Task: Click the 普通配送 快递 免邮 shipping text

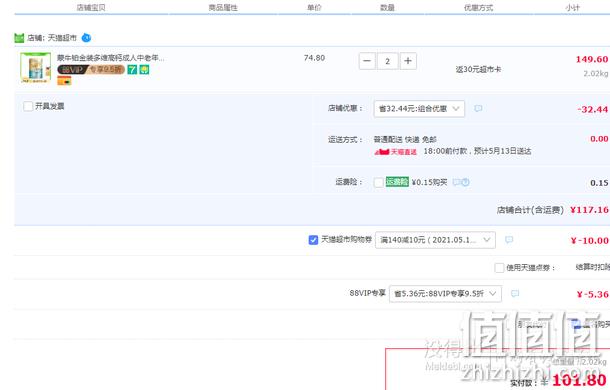Action: [x=405, y=139]
